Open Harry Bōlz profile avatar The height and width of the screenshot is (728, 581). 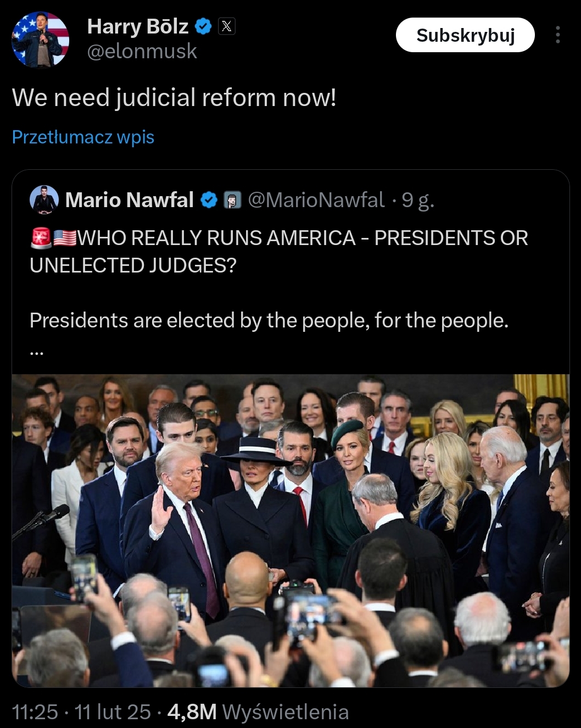[x=41, y=40]
